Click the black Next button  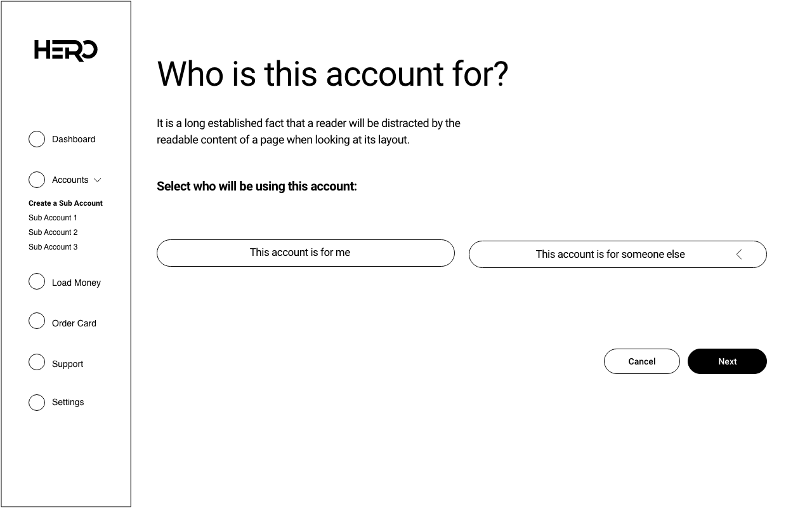click(727, 361)
